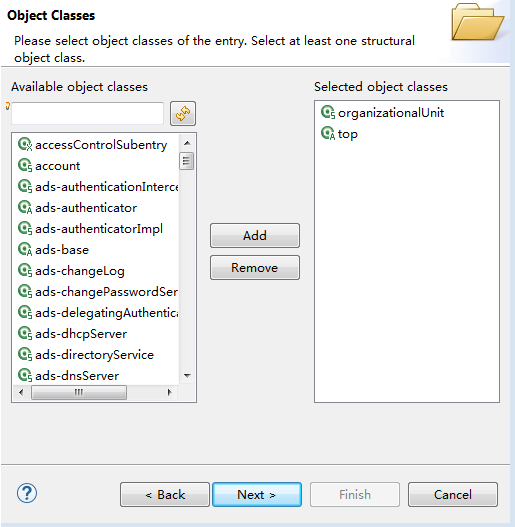Click the accessControlSubentry auxiliary class icon
Viewport: 515px width, 527px height.
click(25, 145)
